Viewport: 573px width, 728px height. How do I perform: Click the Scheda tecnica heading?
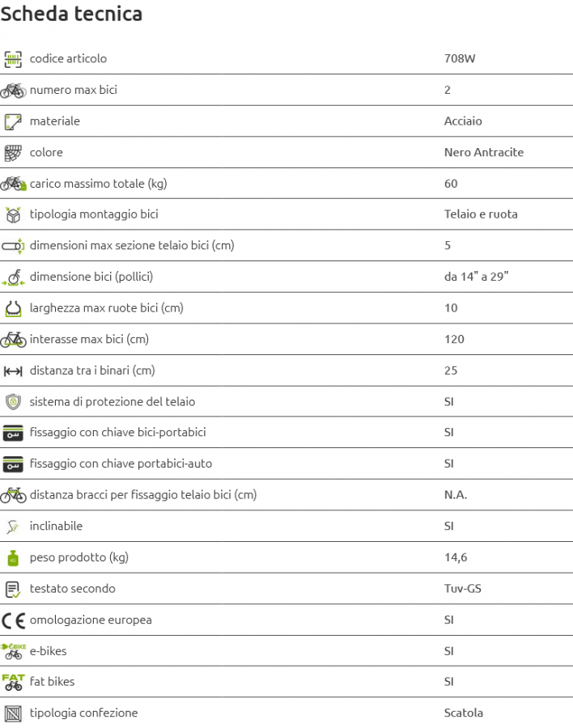point(71,14)
